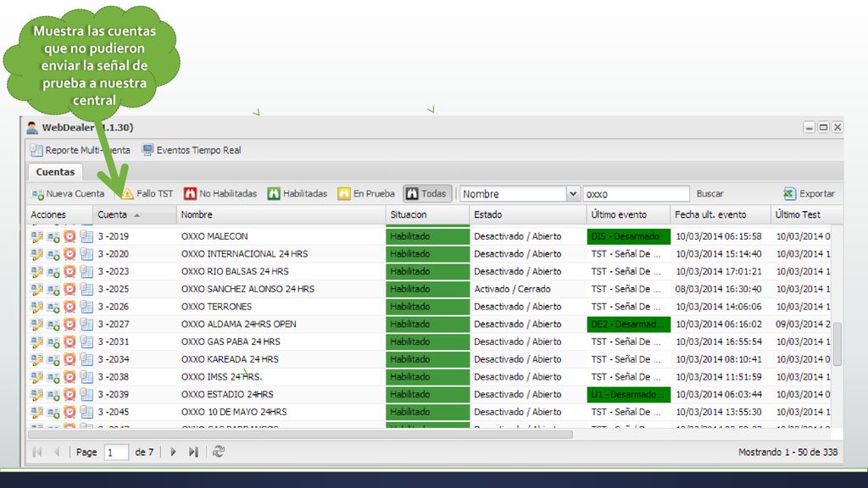868x488 pixels.
Task: Click green-plus icon for OXXO ALDAMA 24HRS OPEN
Action: tap(53, 324)
